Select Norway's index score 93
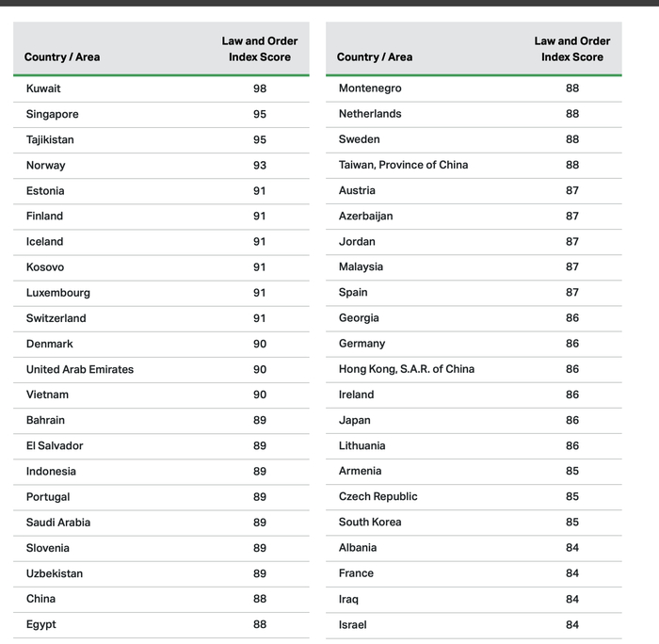 point(260,165)
